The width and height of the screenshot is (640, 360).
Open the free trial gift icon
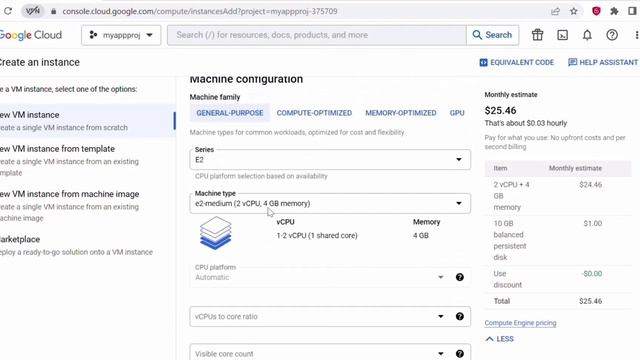[538, 35]
